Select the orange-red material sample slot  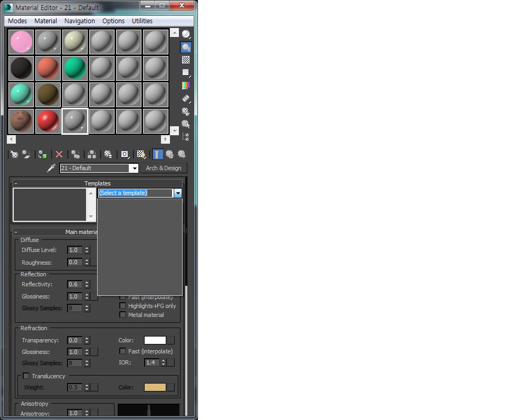pos(48,68)
